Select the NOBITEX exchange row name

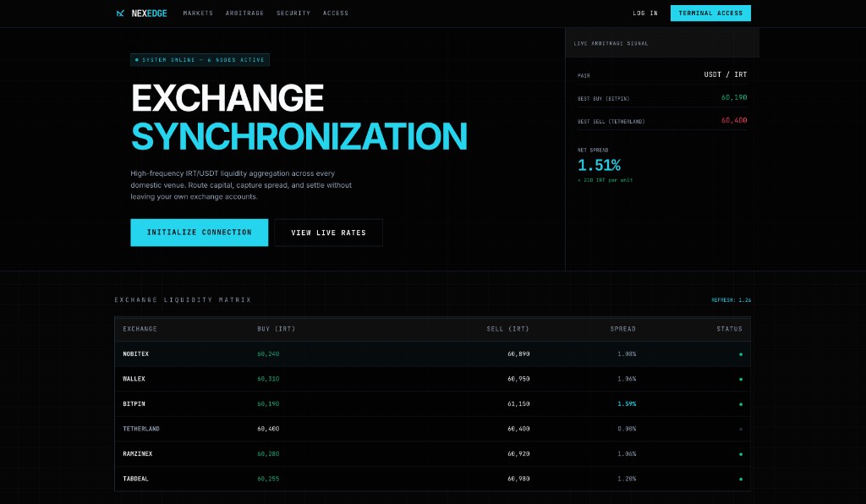click(136, 353)
